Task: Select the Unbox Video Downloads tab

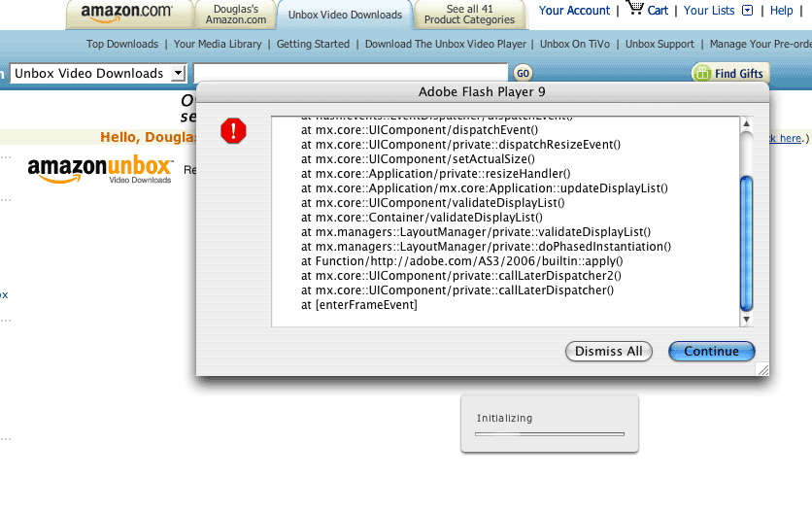Action: click(x=345, y=15)
